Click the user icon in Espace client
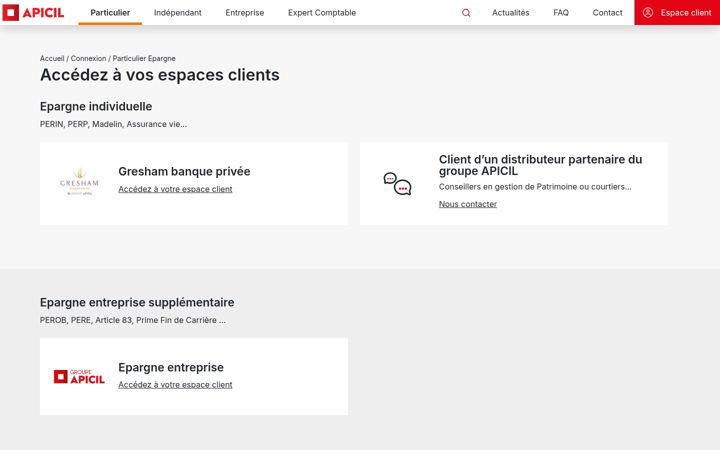This screenshot has height=450, width=720. pos(647,12)
